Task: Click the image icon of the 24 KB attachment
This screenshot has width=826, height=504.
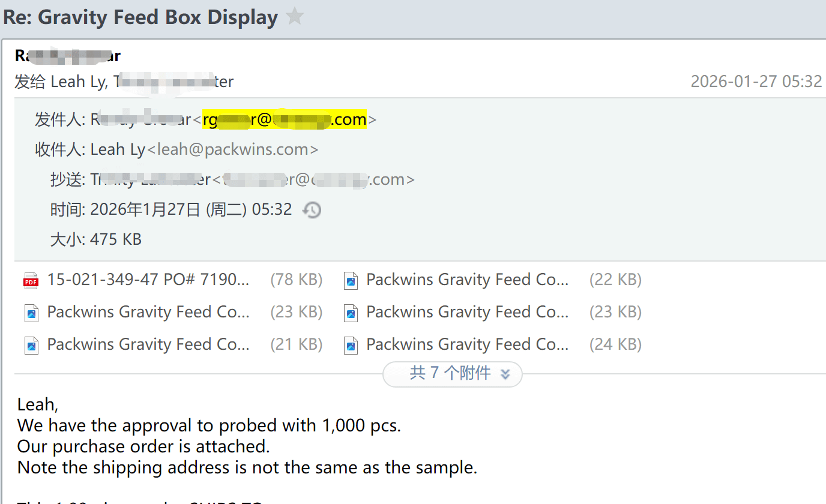Action: (351, 345)
